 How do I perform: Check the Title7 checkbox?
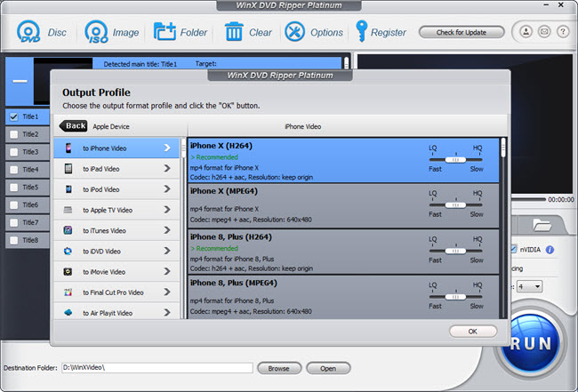(13, 223)
